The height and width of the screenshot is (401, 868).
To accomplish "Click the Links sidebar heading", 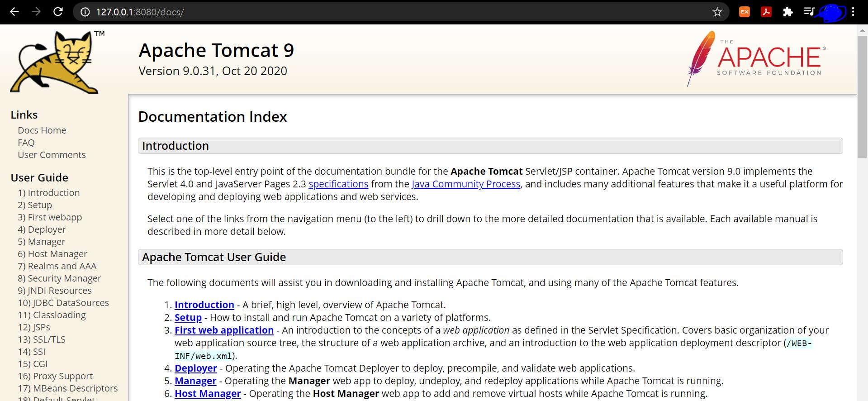I will coord(24,115).
